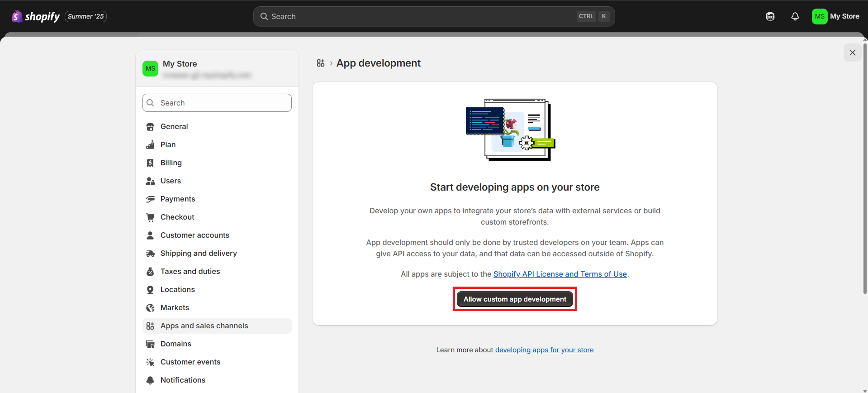Viewport: 868px width, 393px height.
Task: Click the Locations pin icon
Action: (x=150, y=290)
